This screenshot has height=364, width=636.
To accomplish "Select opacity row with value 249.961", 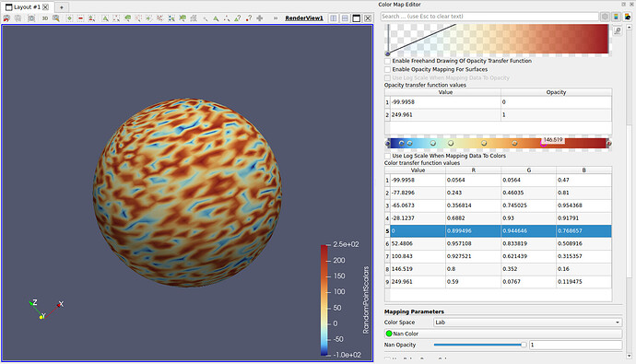I will [x=498, y=114].
